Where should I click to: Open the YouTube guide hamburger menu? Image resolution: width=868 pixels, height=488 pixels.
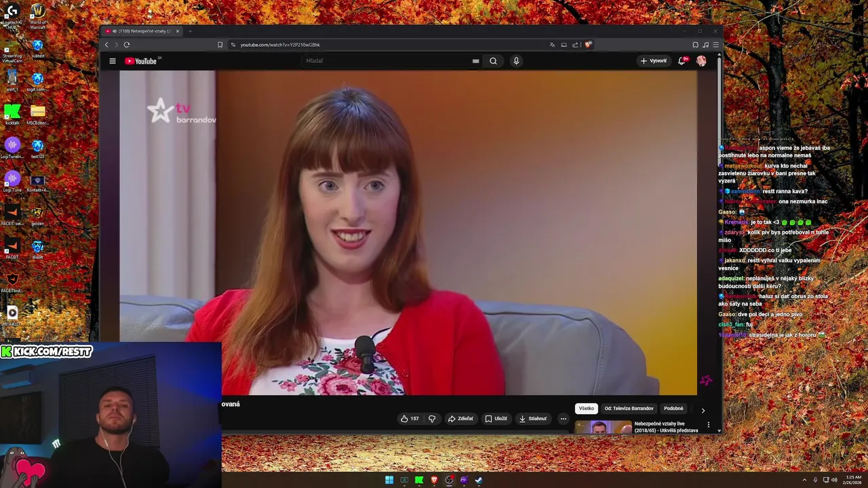coord(113,61)
